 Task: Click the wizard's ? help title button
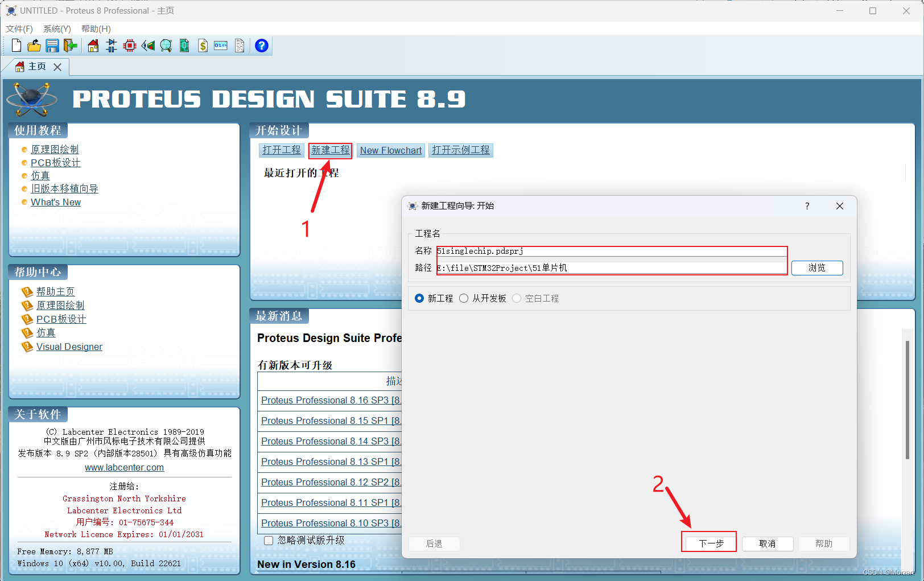(807, 206)
